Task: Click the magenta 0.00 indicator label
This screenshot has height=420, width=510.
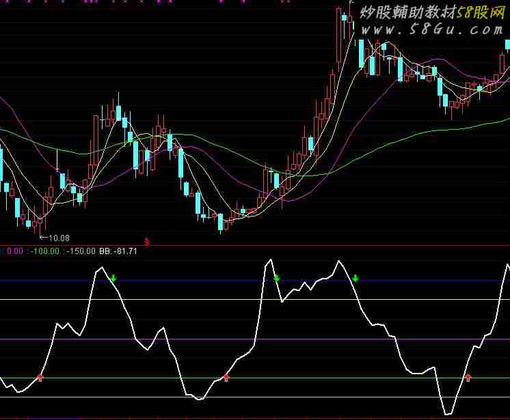Action: [12, 251]
